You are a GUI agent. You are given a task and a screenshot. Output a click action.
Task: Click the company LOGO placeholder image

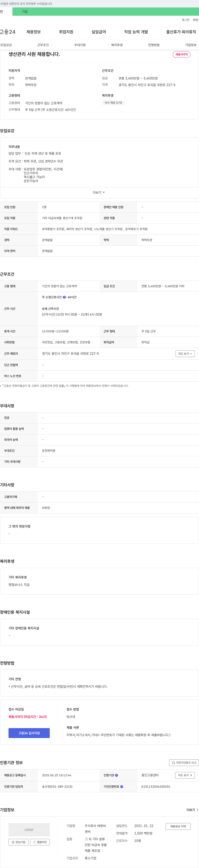pyautogui.click(x=29, y=830)
